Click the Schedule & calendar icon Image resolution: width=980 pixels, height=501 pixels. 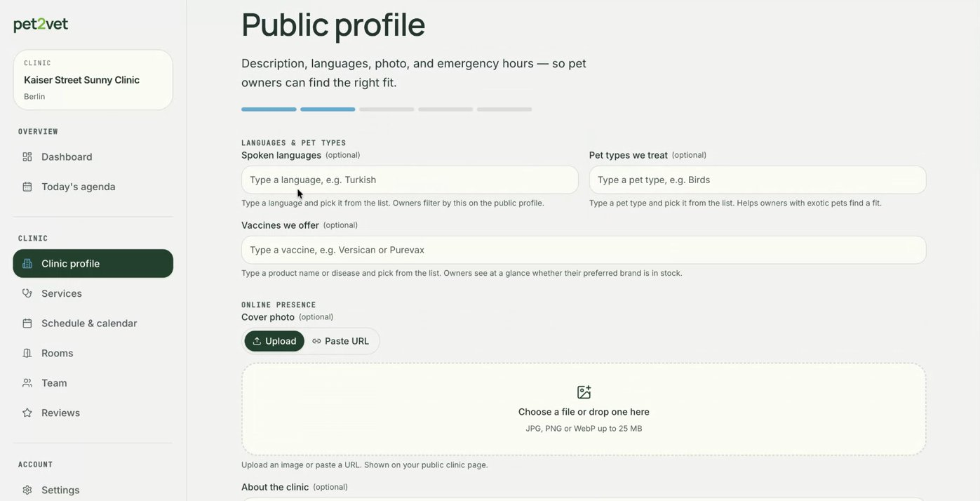[27, 323]
